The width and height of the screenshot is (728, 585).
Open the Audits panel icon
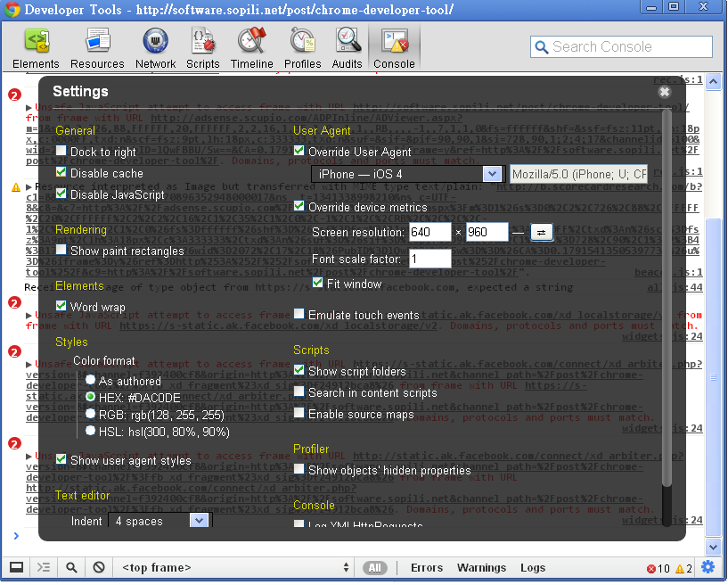click(x=348, y=41)
